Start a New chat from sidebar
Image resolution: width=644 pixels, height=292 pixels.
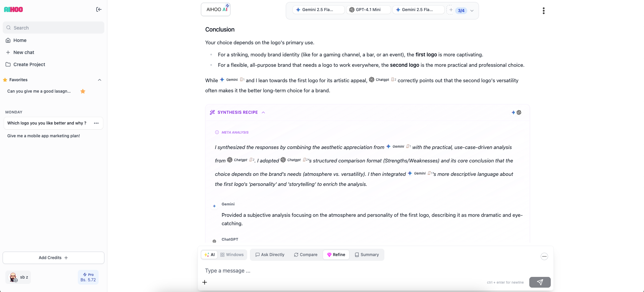(x=23, y=52)
